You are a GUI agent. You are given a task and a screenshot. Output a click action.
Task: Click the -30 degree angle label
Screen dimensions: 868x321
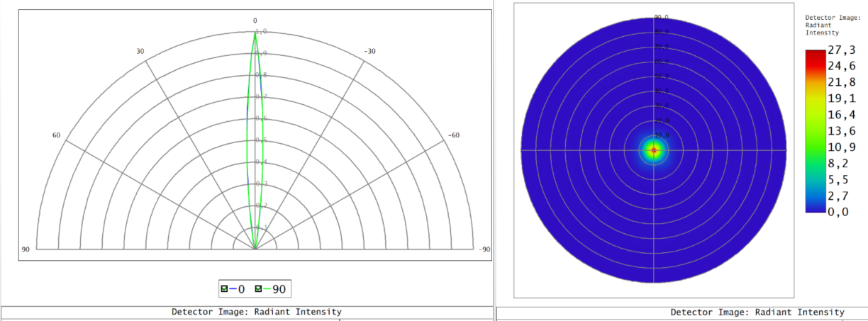[369, 52]
